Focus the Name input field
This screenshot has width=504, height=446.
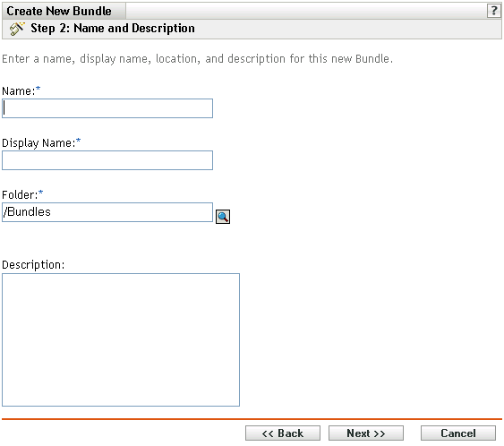pos(107,108)
